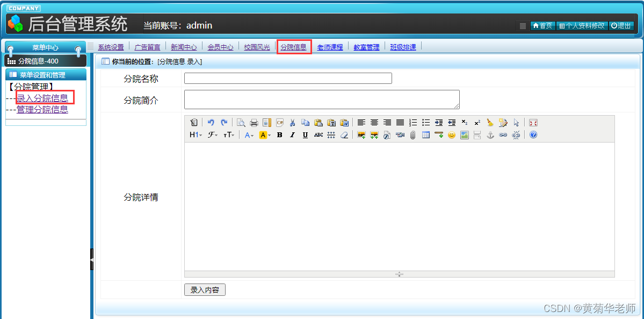The image size is (644, 319).
Task: Insert code block with C# icon
Action: coord(280,123)
